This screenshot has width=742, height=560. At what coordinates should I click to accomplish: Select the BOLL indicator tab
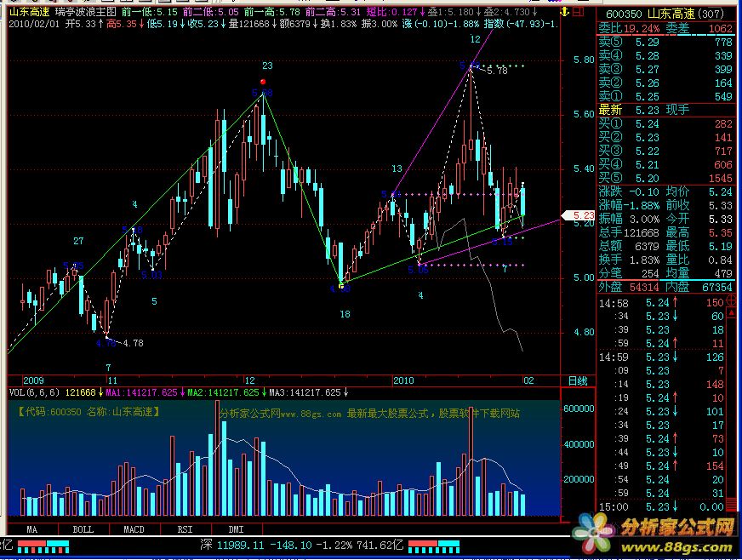click(x=83, y=529)
